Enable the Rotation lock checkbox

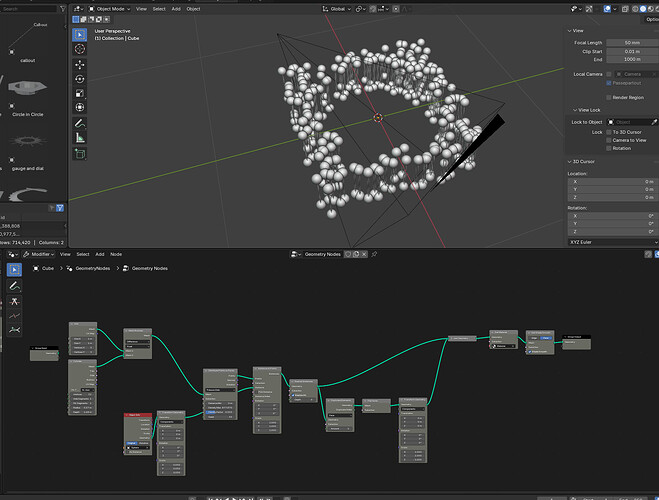609,148
